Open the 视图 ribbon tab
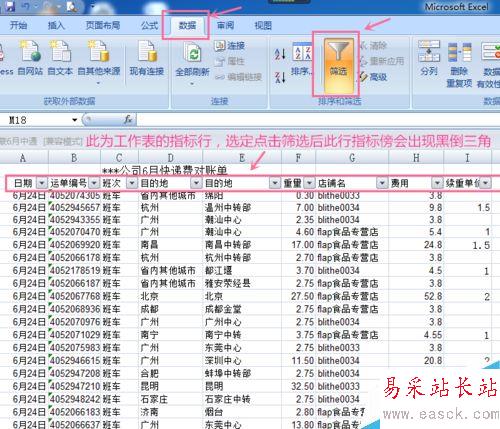 (x=263, y=25)
